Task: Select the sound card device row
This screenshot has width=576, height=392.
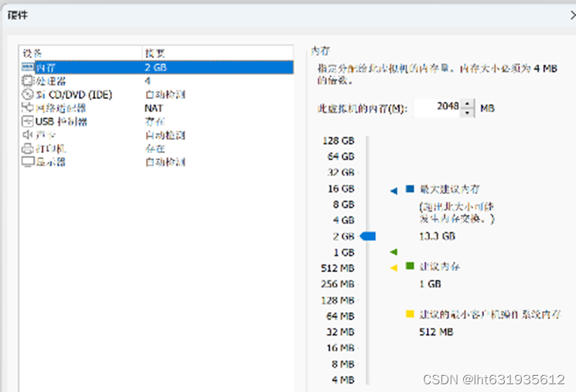Action: coord(157,135)
